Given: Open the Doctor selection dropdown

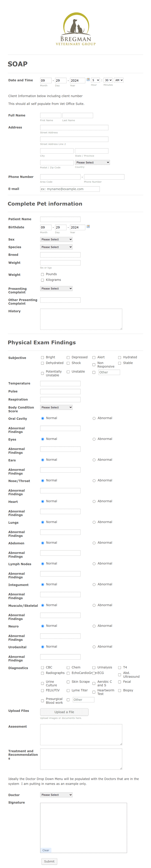Looking at the screenshot, I should click(56, 795).
